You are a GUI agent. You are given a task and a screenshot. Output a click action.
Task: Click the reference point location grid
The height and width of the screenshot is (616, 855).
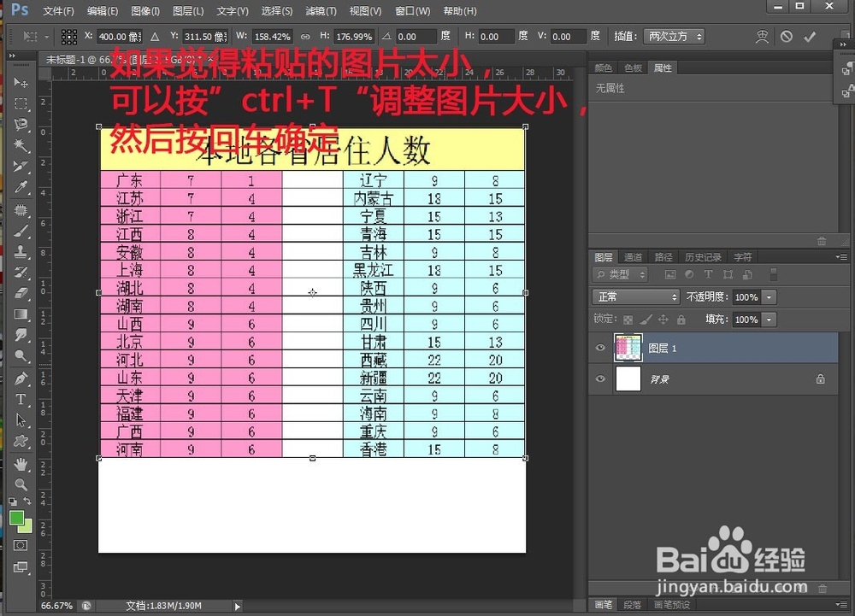[68, 37]
